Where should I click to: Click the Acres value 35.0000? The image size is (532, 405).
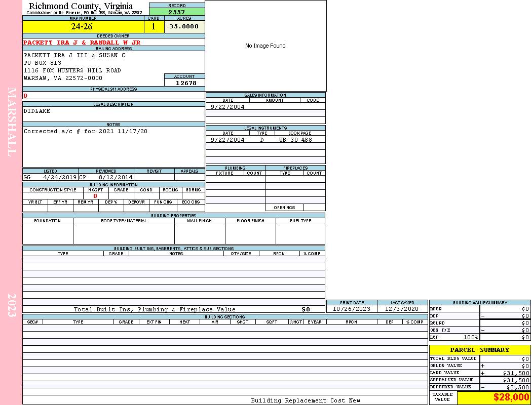pos(184,27)
